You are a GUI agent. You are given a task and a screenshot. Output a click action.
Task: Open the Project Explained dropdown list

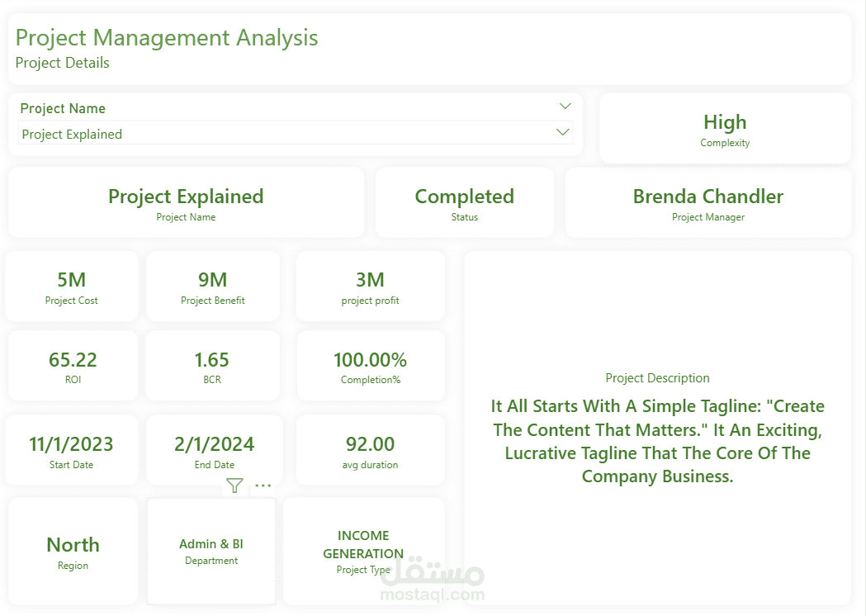563,133
